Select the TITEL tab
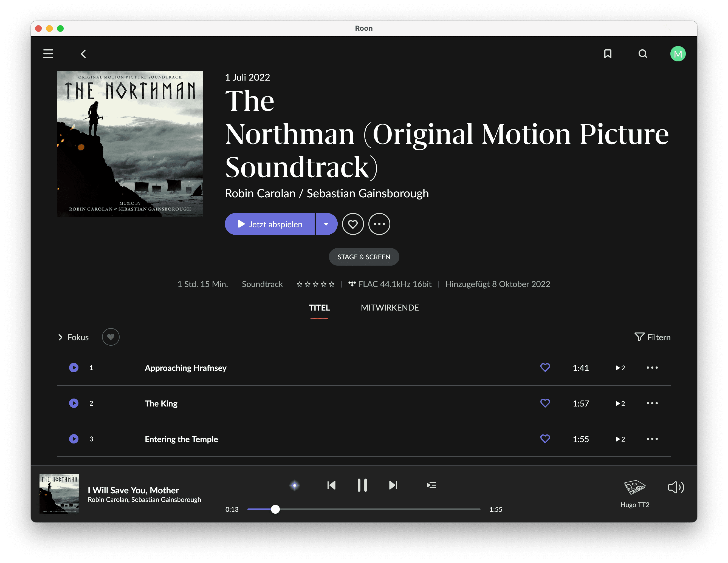Screen dimensions: 728x563 319,308
